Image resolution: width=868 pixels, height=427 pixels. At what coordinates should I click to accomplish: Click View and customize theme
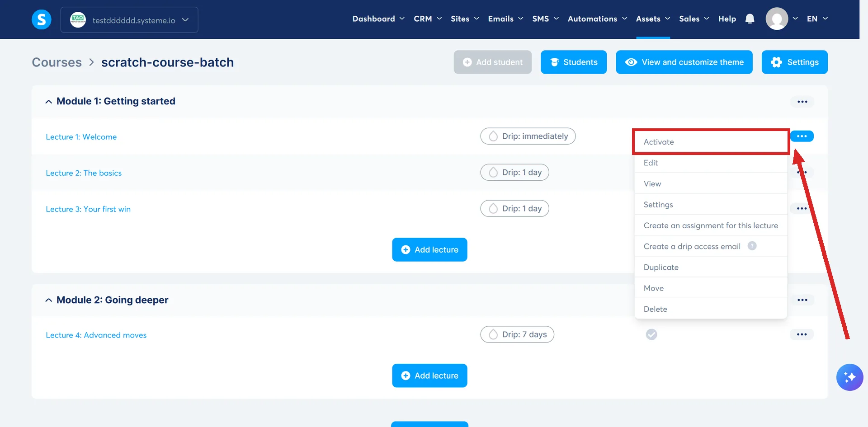pos(684,62)
